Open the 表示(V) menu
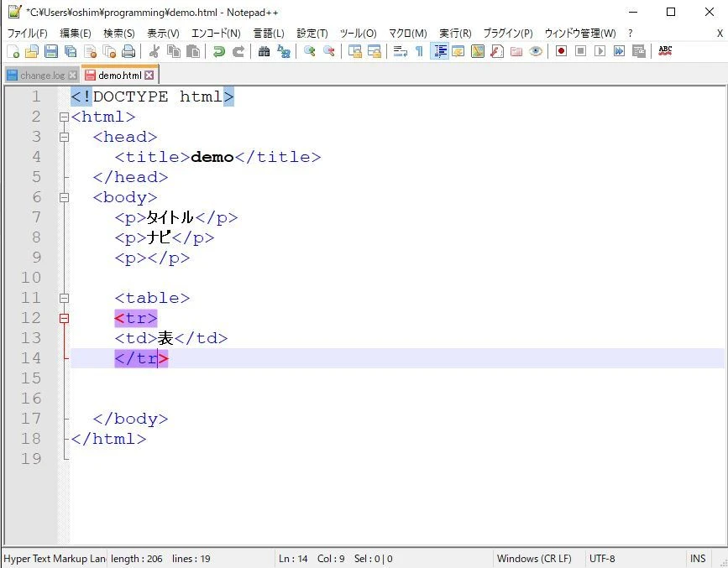This screenshot has width=728, height=568. click(163, 34)
